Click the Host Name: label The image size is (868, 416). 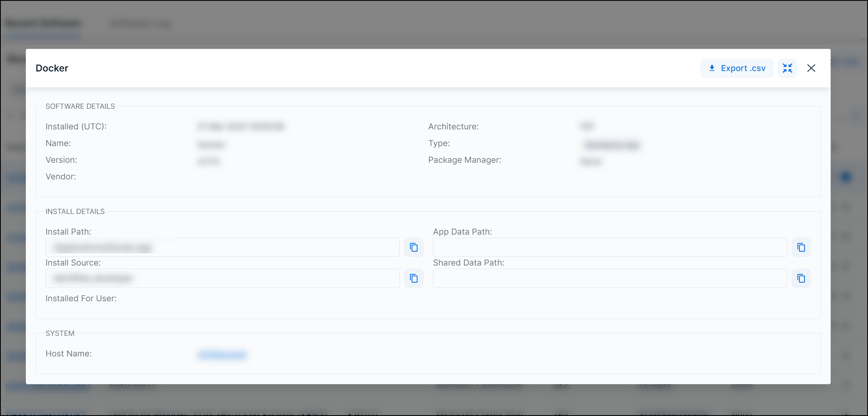click(69, 354)
